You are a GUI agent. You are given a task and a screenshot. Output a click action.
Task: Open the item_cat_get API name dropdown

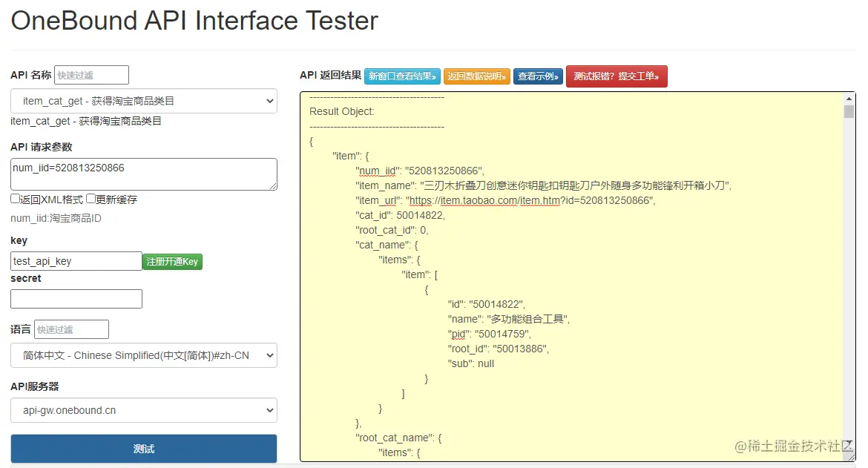pyautogui.click(x=144, y=101)
